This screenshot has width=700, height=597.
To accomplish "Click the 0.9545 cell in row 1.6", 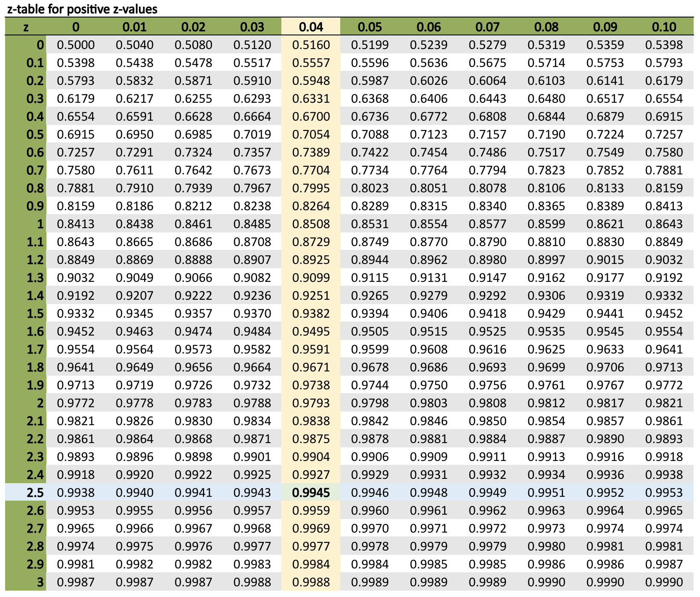I will (605, 331).
